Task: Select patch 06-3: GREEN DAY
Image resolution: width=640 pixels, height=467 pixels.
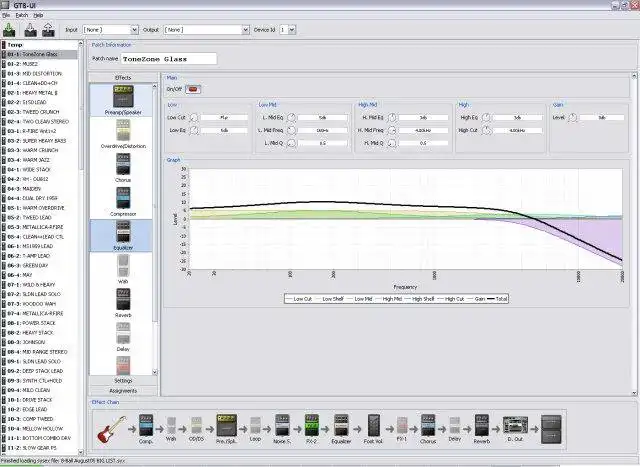Action: 39,265
